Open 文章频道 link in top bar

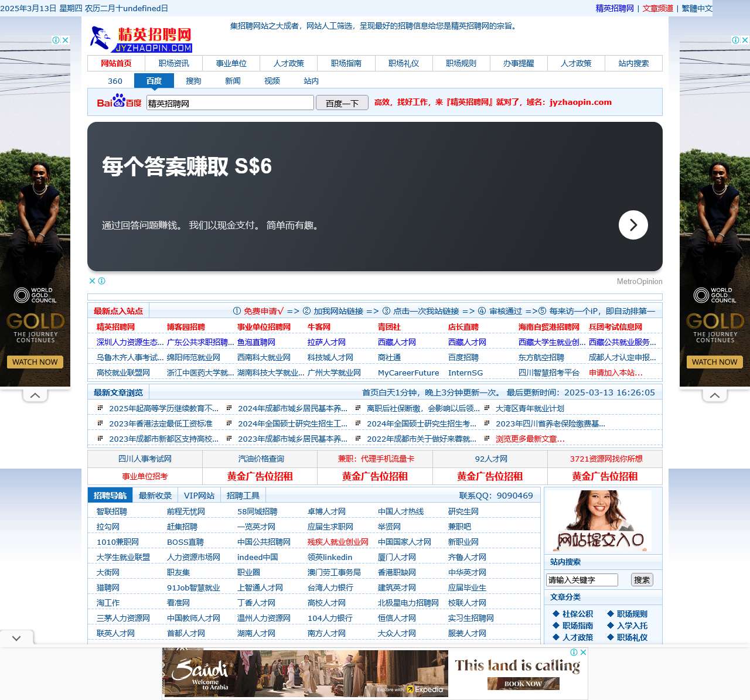coord(658,8)
